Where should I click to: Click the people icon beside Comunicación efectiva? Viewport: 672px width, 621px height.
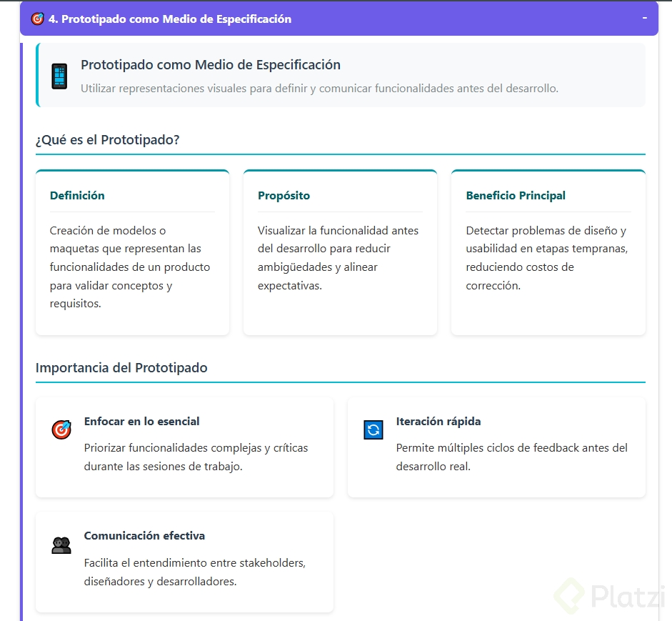coord(61,545)
